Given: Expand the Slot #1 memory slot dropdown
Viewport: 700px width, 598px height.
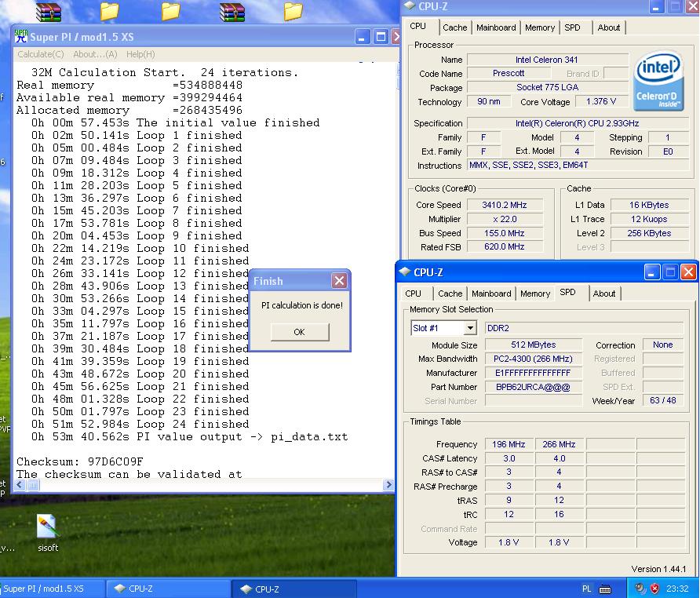Looking at the screenshot, I should click(470, 328).
